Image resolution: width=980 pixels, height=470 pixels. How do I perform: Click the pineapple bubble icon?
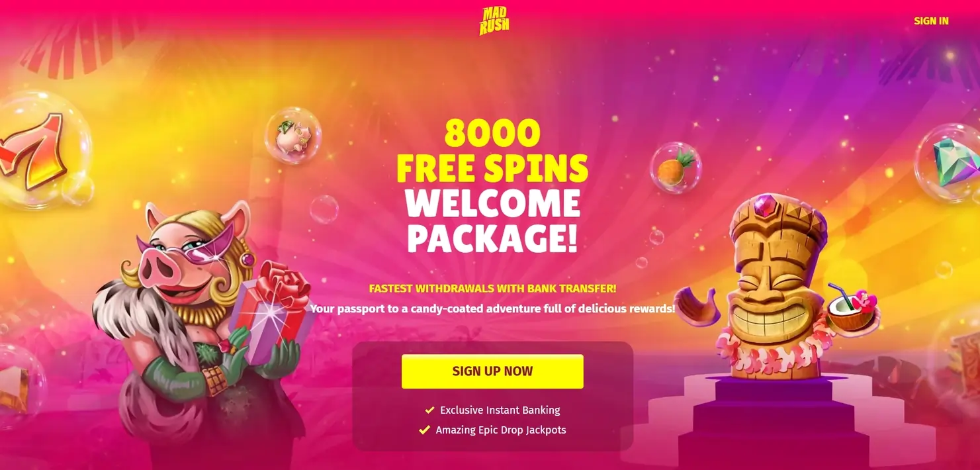coord(676,167)
